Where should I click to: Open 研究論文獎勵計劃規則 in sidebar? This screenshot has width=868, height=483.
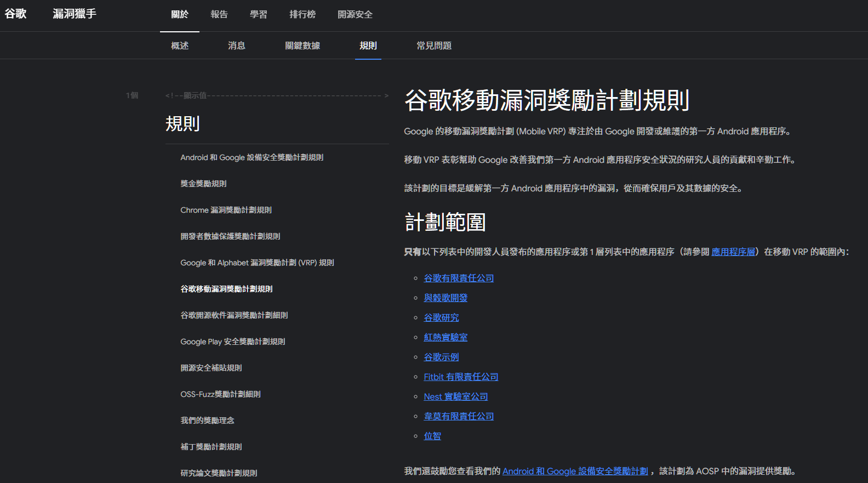tap(219, 473)
